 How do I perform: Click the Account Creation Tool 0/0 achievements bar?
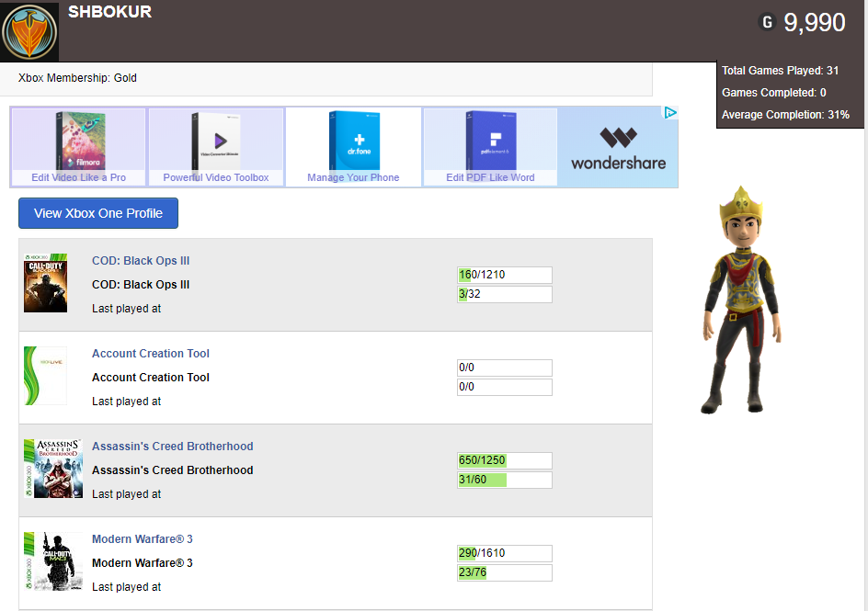click(504, 387)
